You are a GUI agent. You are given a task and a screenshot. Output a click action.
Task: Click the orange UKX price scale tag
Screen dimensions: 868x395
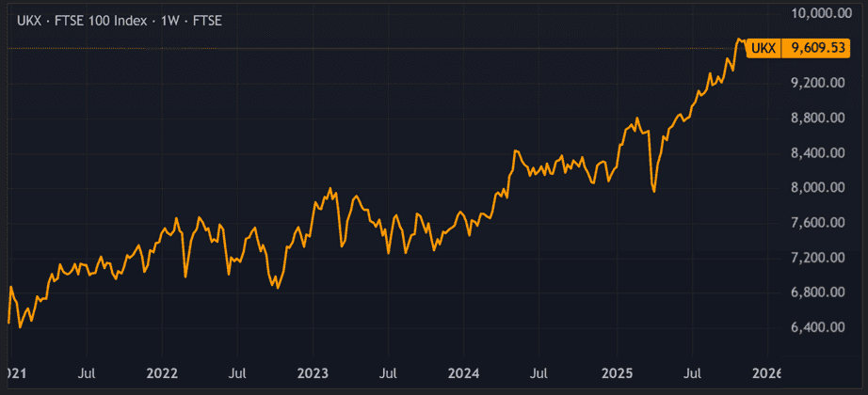[x=766, y=48]
